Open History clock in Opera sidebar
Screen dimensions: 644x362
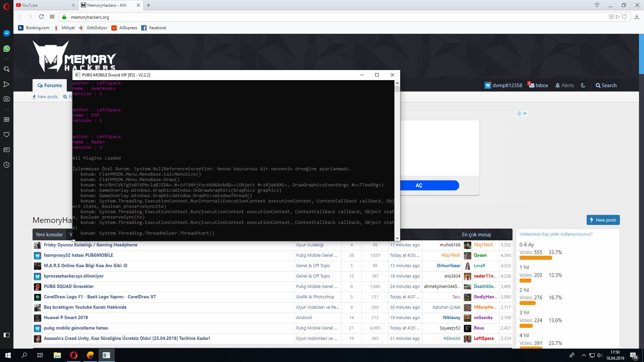click(6, 165)
